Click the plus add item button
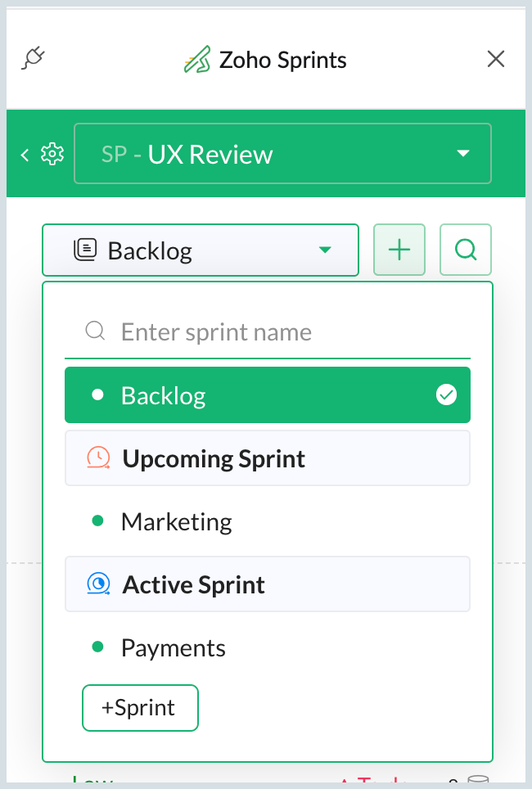 coord(399,250)
